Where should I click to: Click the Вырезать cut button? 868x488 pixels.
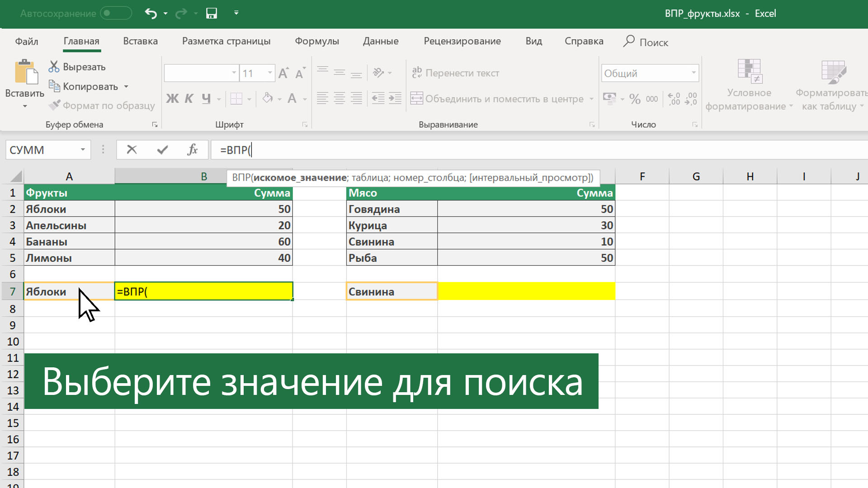[77, 67]
